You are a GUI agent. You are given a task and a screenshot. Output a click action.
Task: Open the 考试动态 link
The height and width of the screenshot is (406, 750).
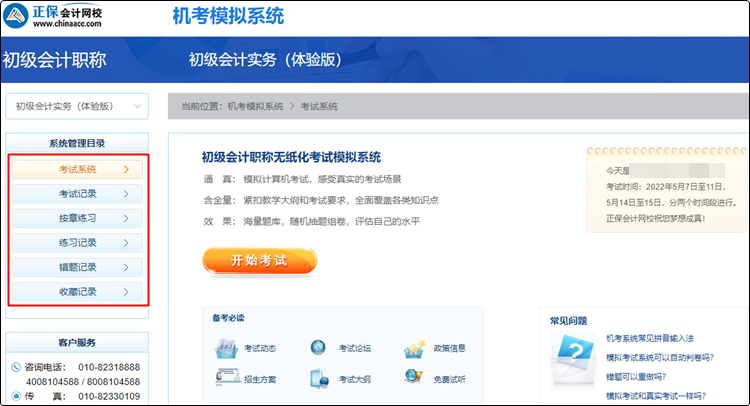pyautogui.click(x=260, y=348)
